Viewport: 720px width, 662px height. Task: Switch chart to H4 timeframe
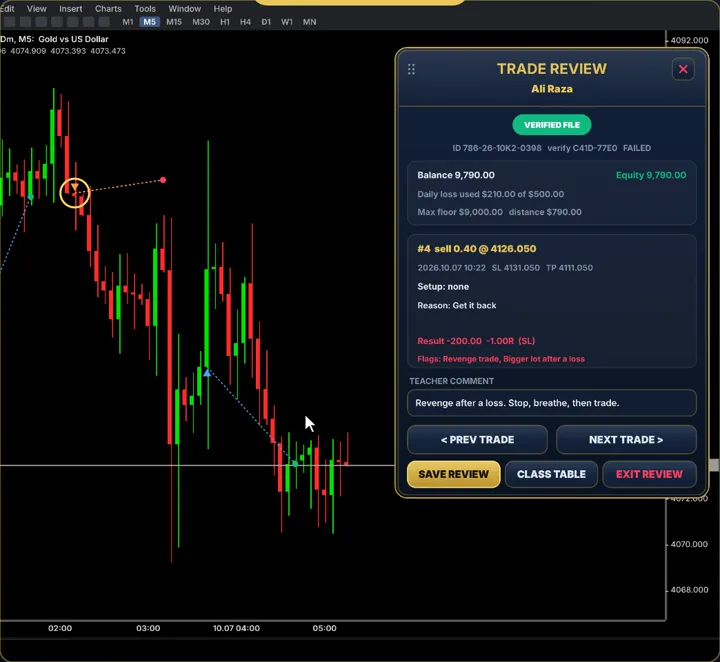(245, 22)
